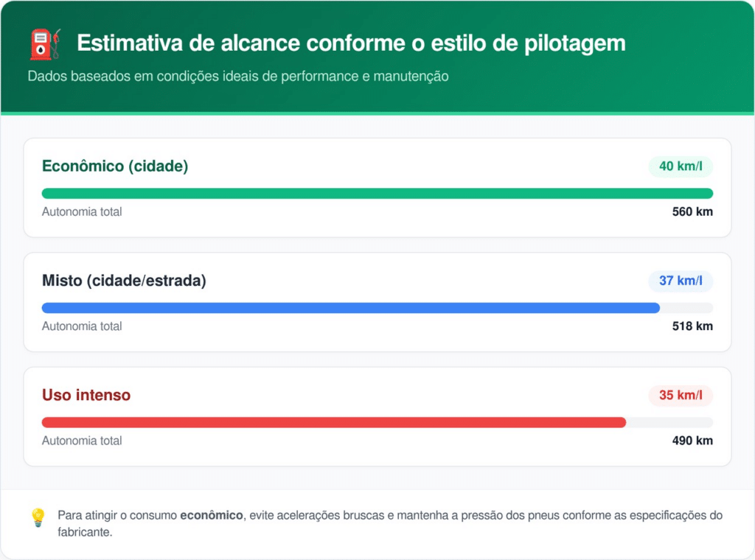
Task: Click the 560 km range value
Action: (692, 212)
